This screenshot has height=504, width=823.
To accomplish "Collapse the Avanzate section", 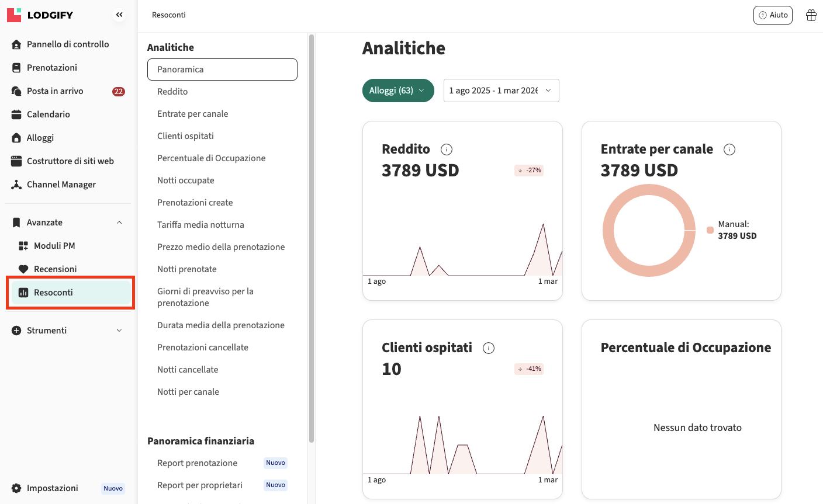I will pyautogui.click(x=119, y=223).
